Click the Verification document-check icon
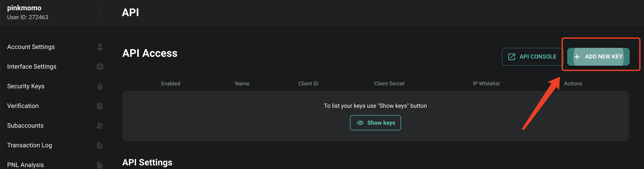The height and width of the screenshot is (169, 644). click(100, 106)
